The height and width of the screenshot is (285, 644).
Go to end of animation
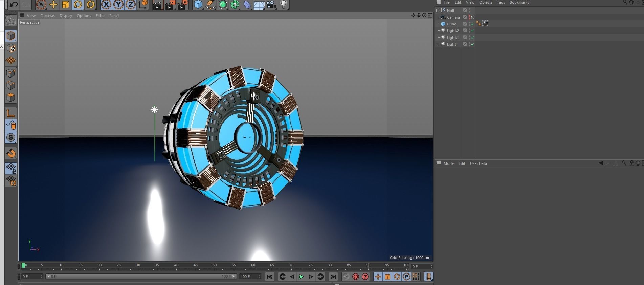click(333, 277)
